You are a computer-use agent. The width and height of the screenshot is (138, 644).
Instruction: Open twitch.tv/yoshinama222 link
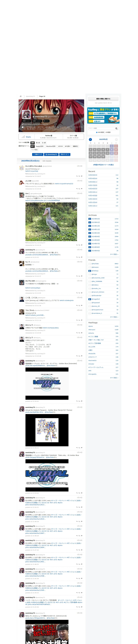[64, 184]
